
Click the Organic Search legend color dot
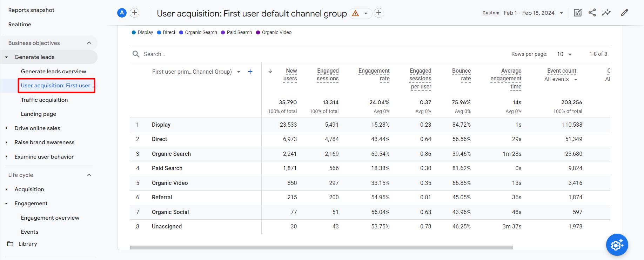(181, 32)
